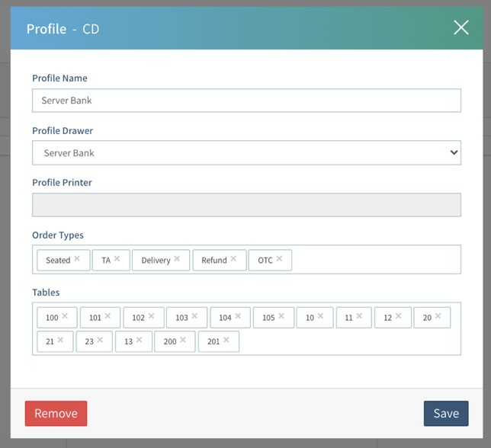Save the profile changes

tap(445, 413)
